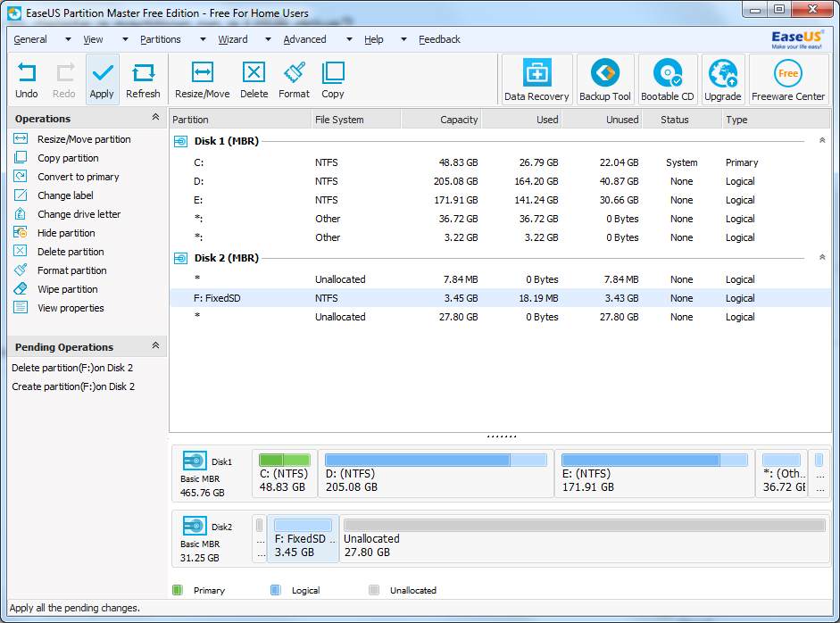Open the Advanced menu dropdown arrow
The height and width of the screenshot is (623, 840).
pos(349,39)
